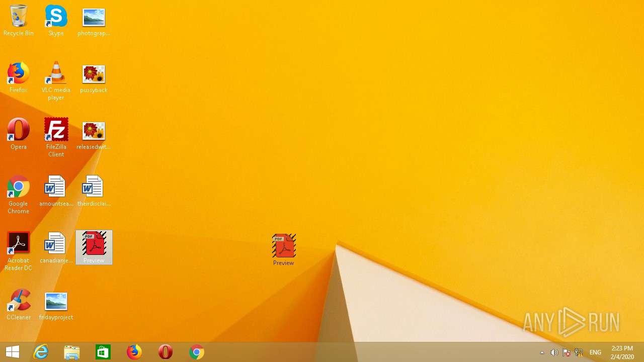Select the amountsea... Word document

coord(56,191)
